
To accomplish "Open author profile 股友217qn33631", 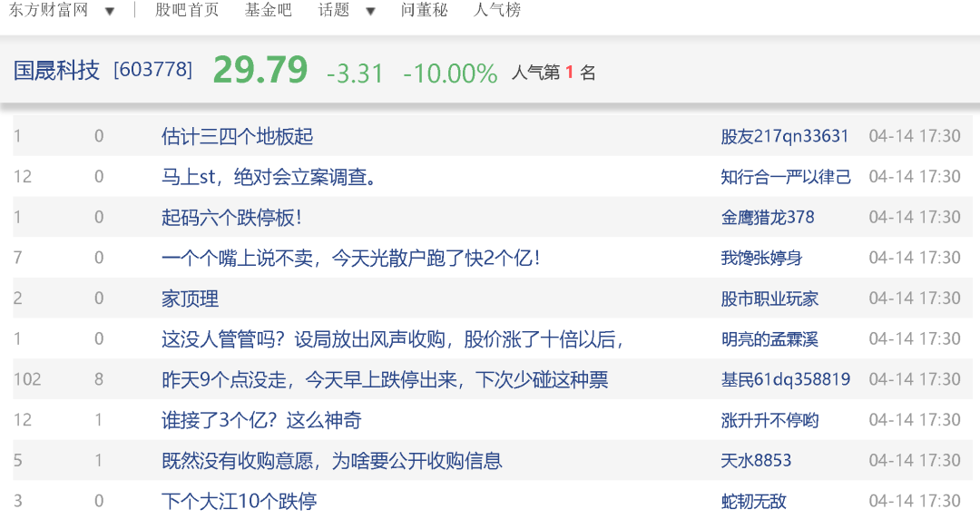I will (x=785, y=136).
